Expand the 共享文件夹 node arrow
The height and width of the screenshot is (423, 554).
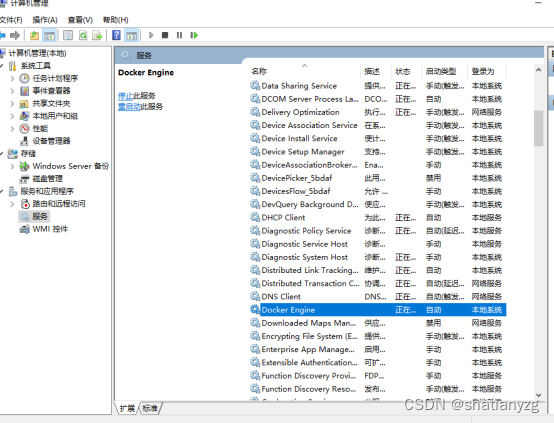(12, 104)
